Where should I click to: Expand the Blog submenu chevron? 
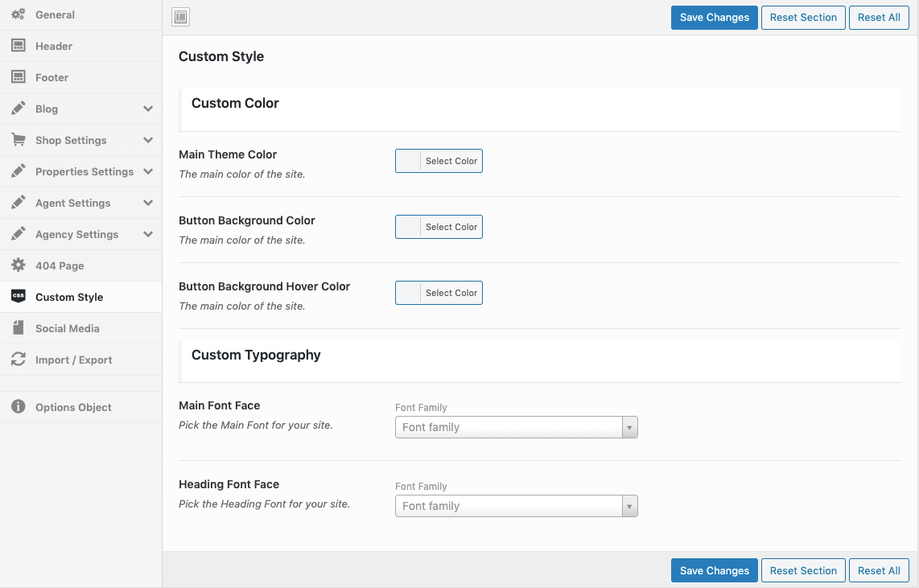click(x=148, y=109)
